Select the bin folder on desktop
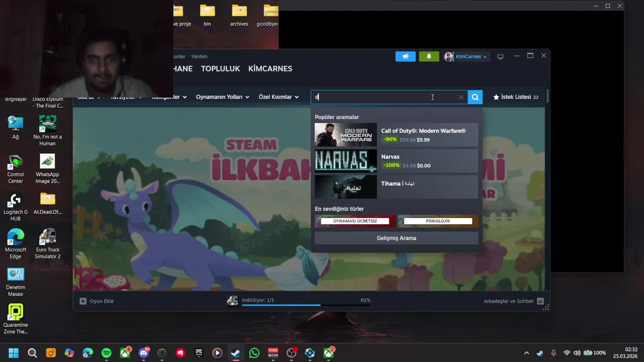The width and height of the screenshot is (644, 362). point(207,16)
